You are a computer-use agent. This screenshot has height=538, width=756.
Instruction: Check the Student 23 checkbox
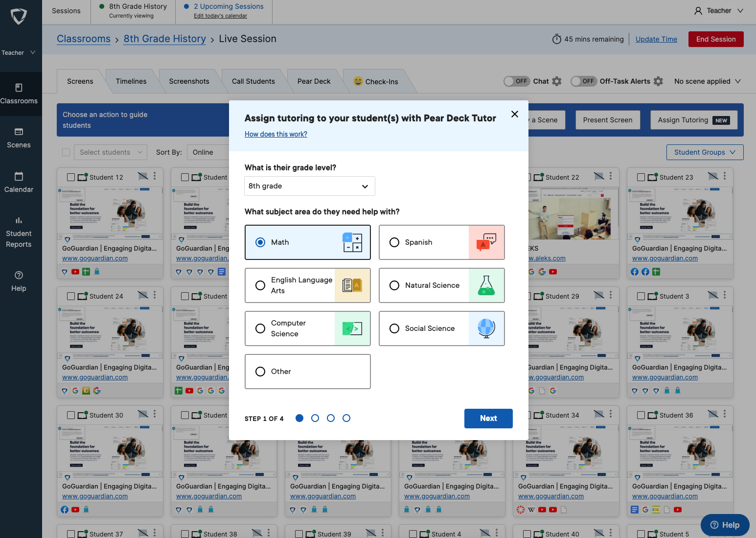point(641,177)
